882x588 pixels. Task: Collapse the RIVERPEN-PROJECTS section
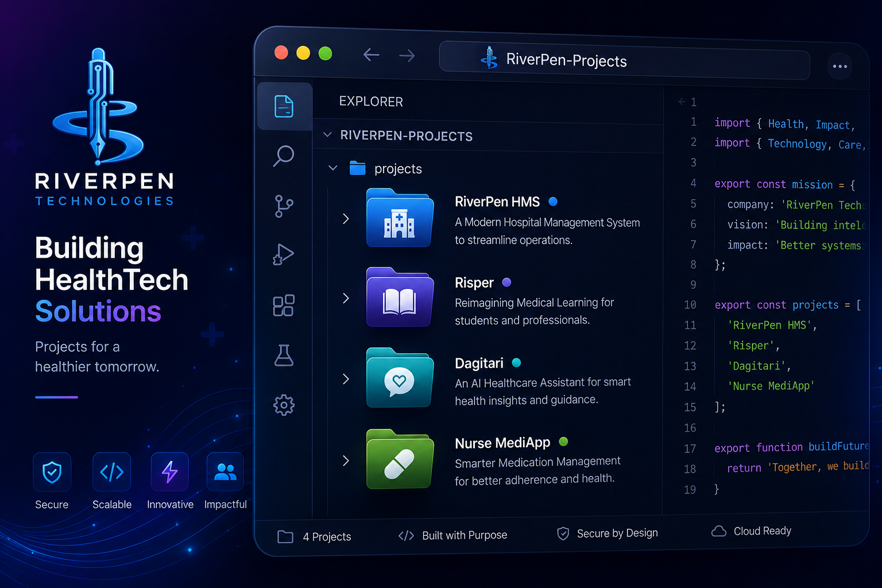point(327,135)
